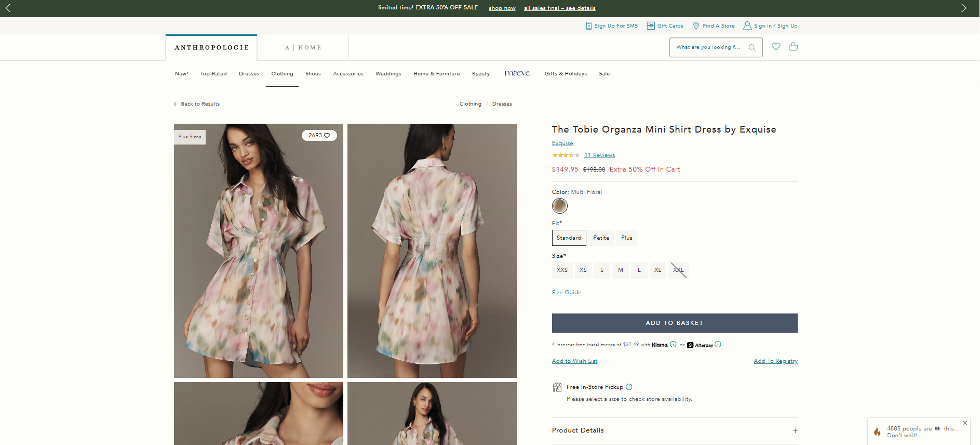This screenshot has width=980, height=445.
Task: Click Add to Wish List link
Action: (574, 361)
